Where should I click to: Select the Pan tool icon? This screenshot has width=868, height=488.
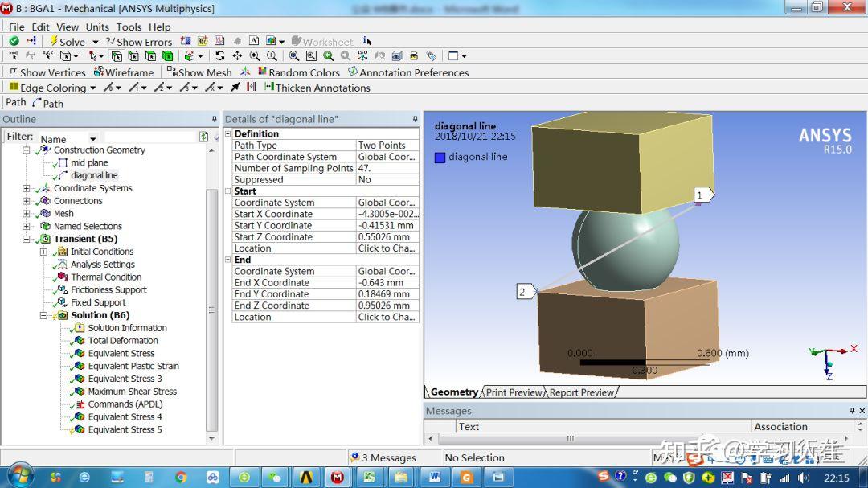coord(237,55)
